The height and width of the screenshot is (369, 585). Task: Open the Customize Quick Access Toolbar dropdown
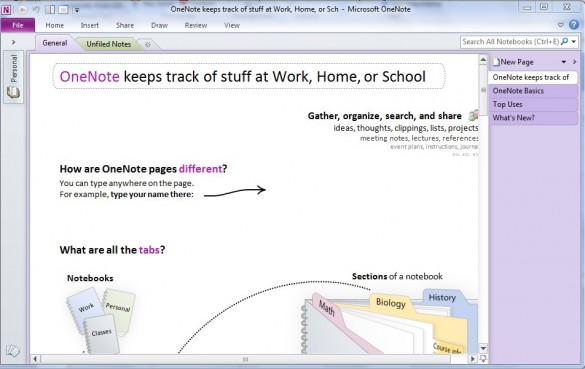pos(77,10)
